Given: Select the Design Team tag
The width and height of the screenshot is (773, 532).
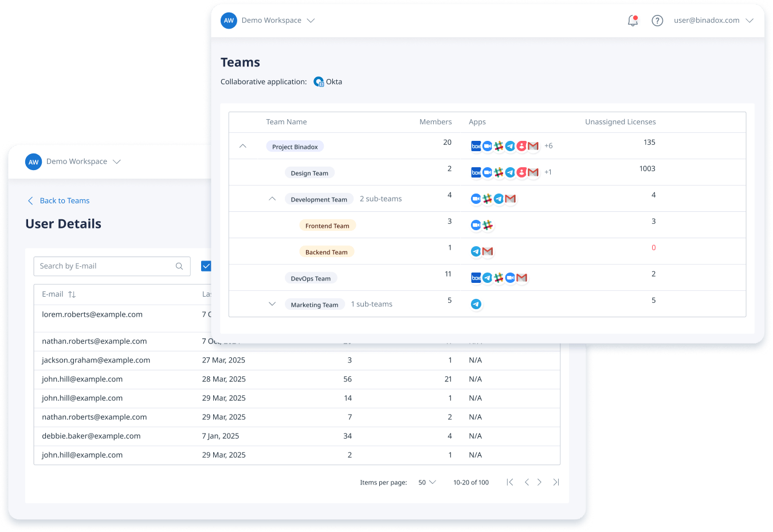Looking at the screenshot, I should (x=309, y=173).
